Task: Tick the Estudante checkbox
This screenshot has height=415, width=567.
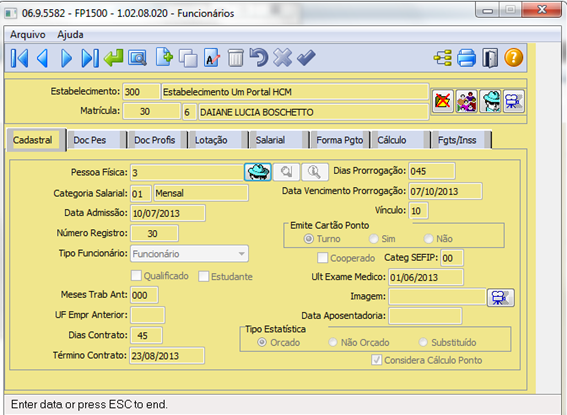Action: tap(204, 277)
